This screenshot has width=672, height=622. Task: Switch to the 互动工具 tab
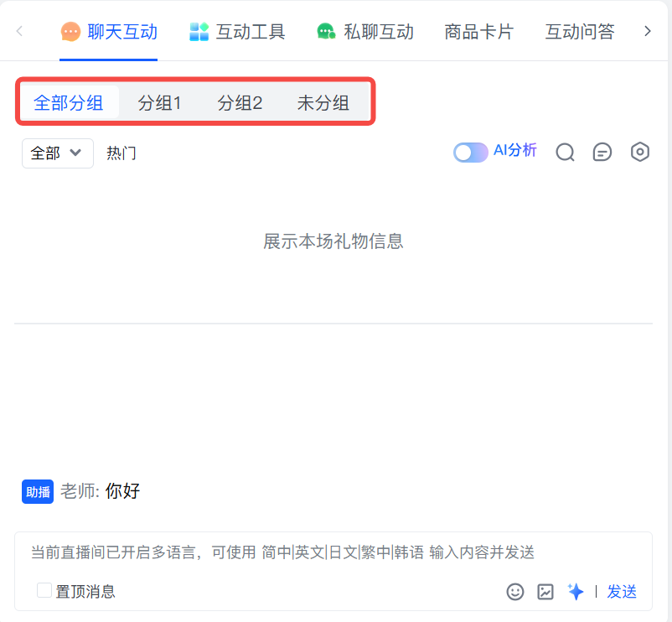click(237, 32)
